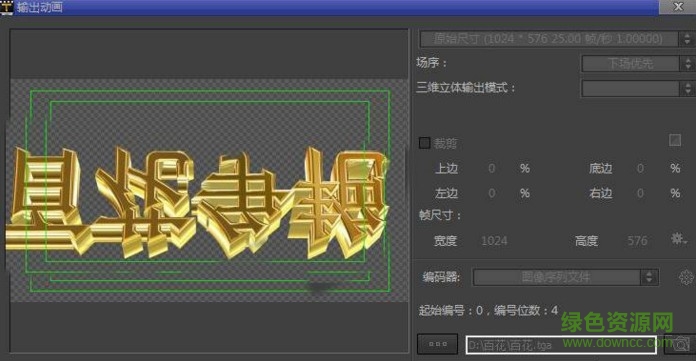Click the app icon in the 输出动画 title bar
696x361 pixels.
[x=6, y=7]
